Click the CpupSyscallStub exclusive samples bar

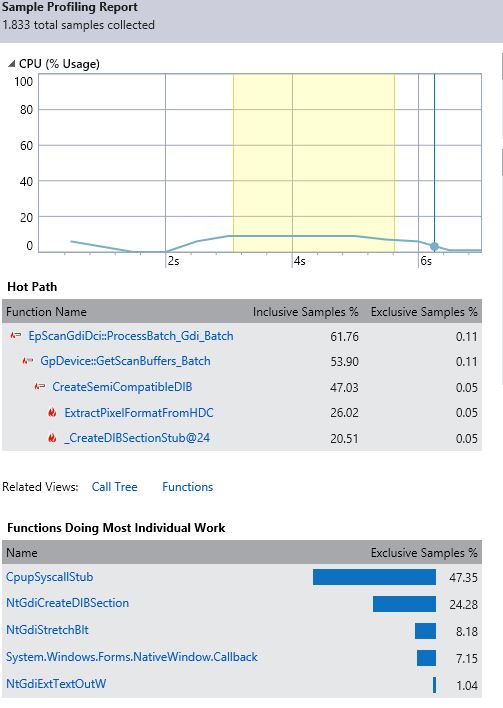click(x=374, y=577)
